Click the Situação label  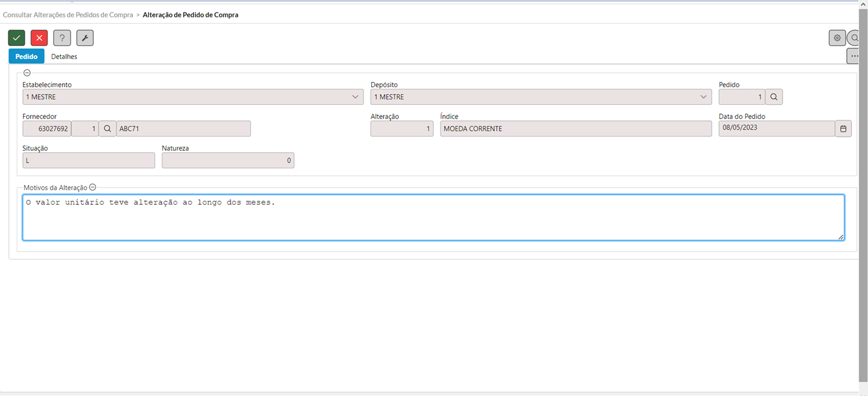point(35,148)
